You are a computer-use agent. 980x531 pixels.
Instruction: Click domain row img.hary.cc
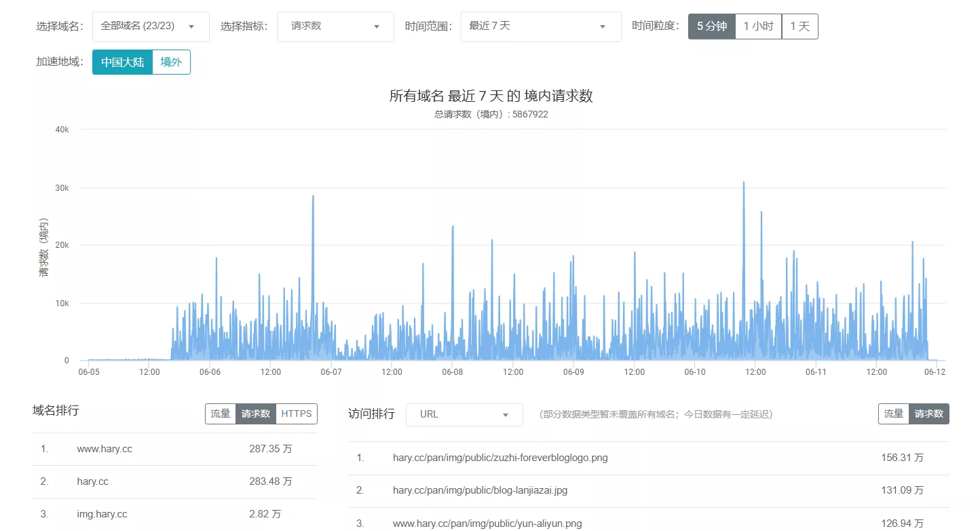coord(175,514)
